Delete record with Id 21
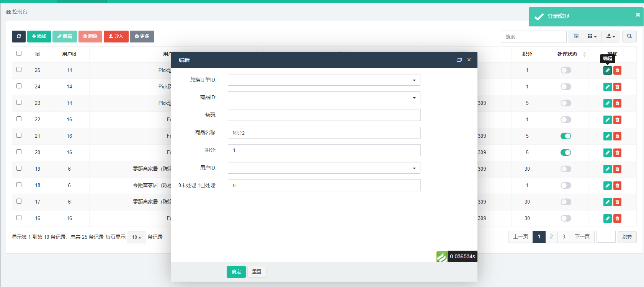Screen dimensions: 644x287 617,136
